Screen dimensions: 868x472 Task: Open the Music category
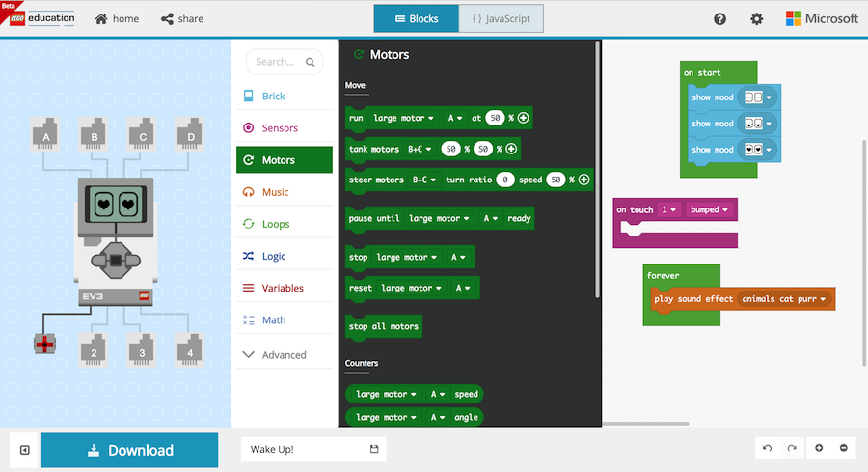pos(285,192)
